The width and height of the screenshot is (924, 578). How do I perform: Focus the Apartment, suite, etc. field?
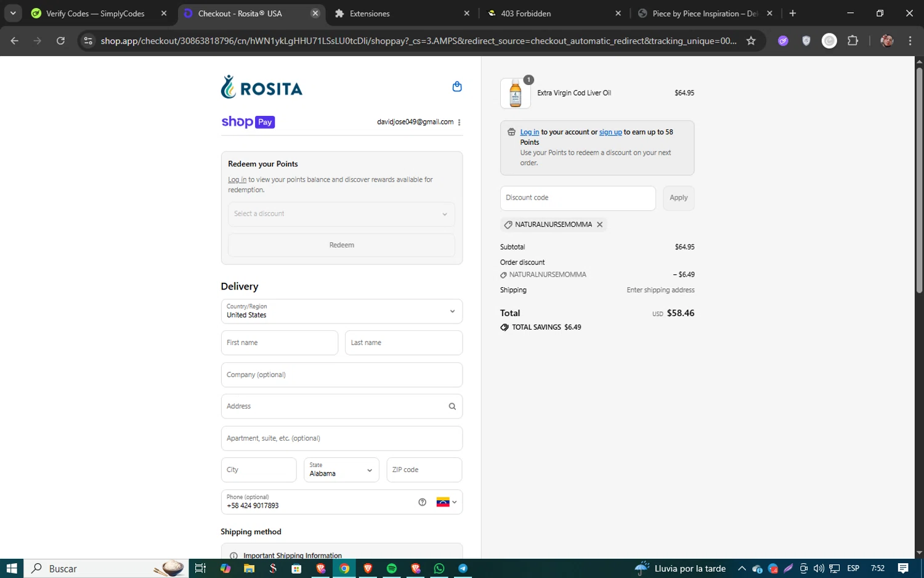[341, 438]
